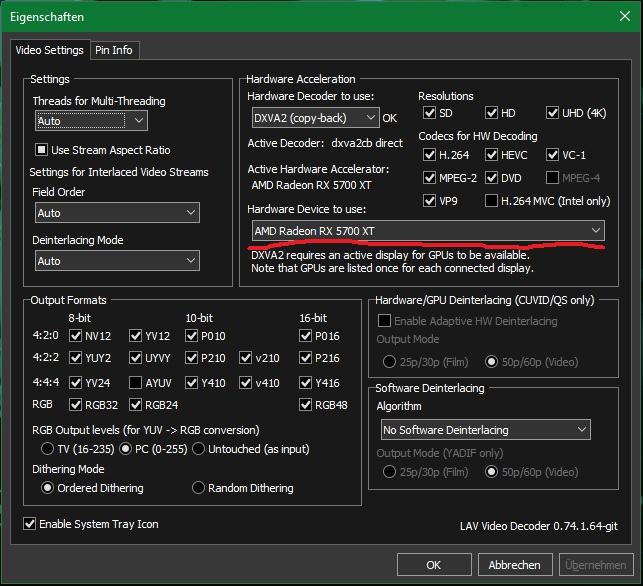Uncheck v210 output format
The image size is (643, 586).
click(x=245, y=358)
